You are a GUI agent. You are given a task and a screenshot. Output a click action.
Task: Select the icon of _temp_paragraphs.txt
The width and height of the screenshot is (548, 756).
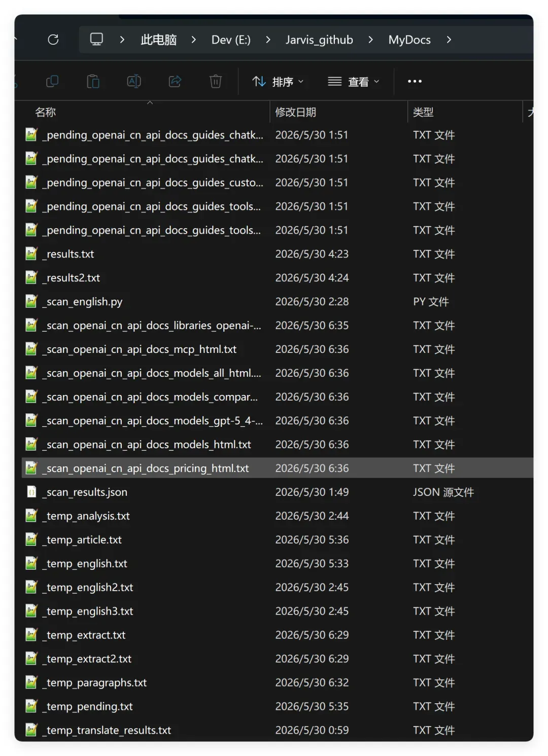pyautogui.click(x=31, y=682)
